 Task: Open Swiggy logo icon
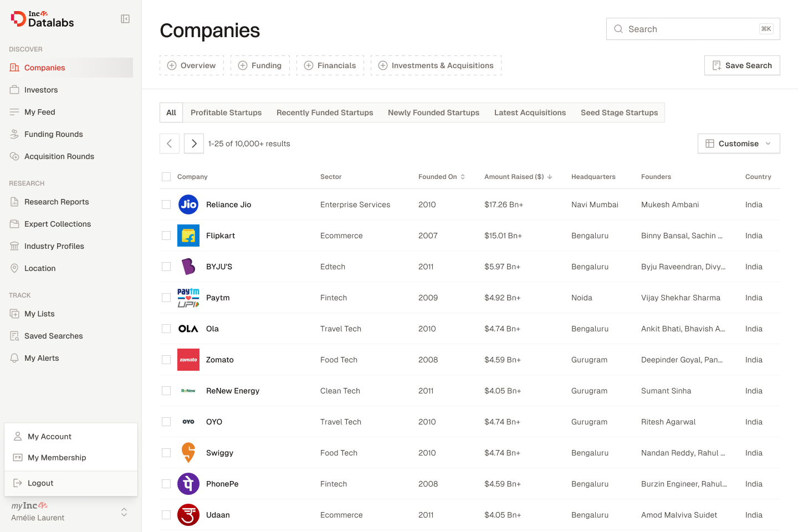click(x=188, y=453)
